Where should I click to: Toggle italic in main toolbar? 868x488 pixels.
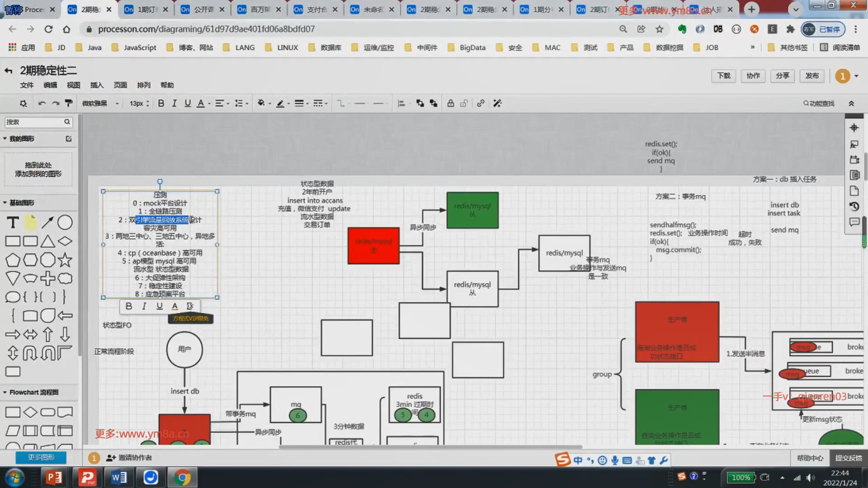[x=174, y=103]
